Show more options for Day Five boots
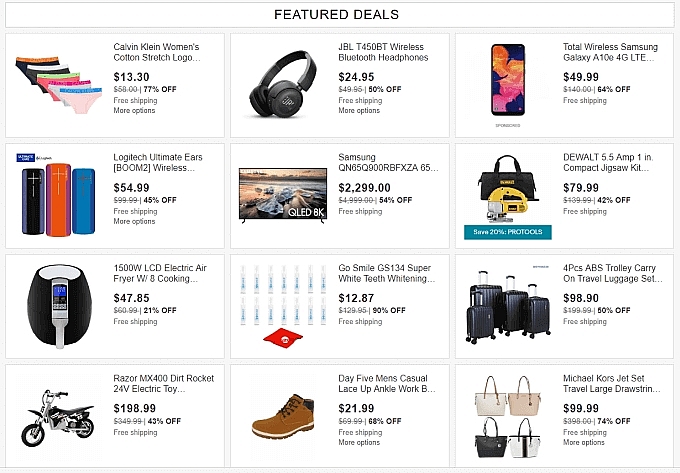This screenshot has height=473, width=680. [x=359, y=443]
